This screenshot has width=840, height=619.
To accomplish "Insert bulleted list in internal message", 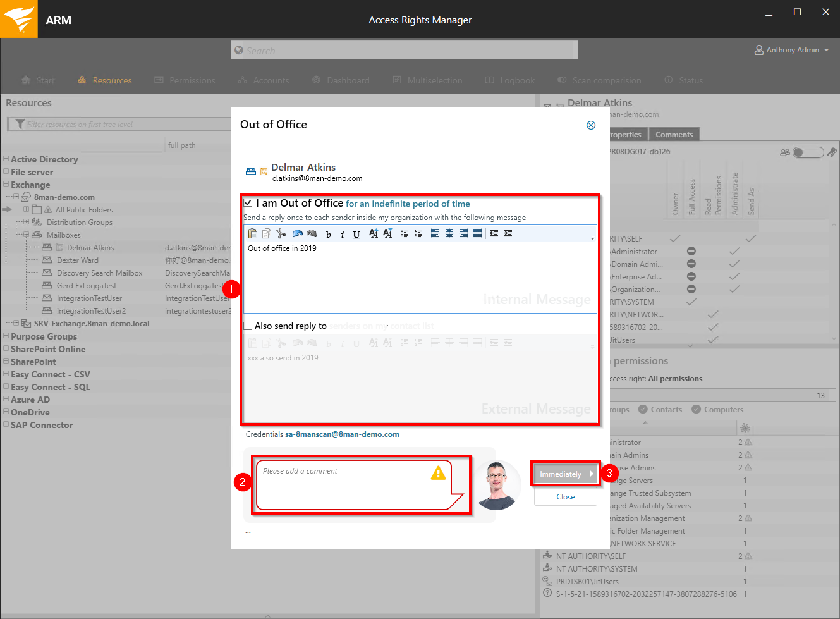I will pos(405,233).
